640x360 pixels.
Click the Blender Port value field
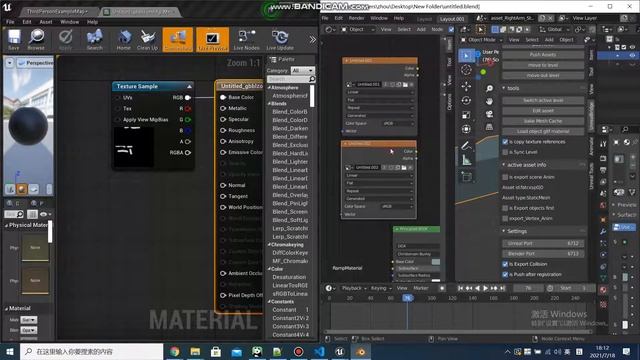click(543, 253)
